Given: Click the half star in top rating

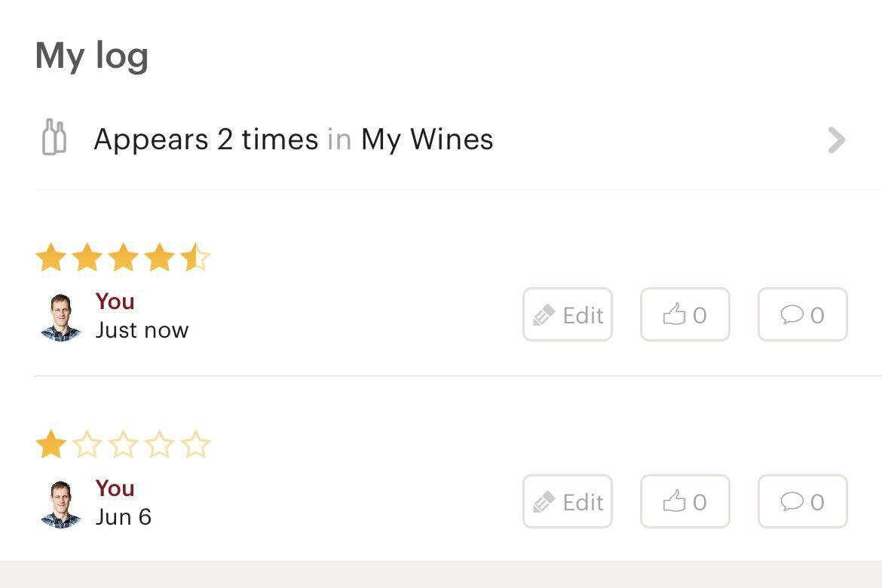Looking at the screenshot, I should point(195,257).
